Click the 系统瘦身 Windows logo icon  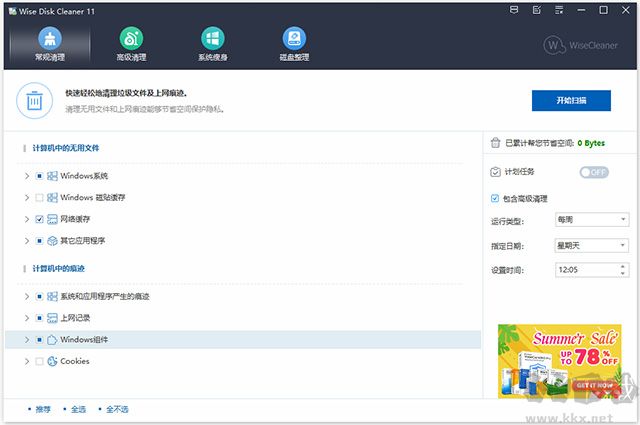pyautogui.click(x=213, y=39)
